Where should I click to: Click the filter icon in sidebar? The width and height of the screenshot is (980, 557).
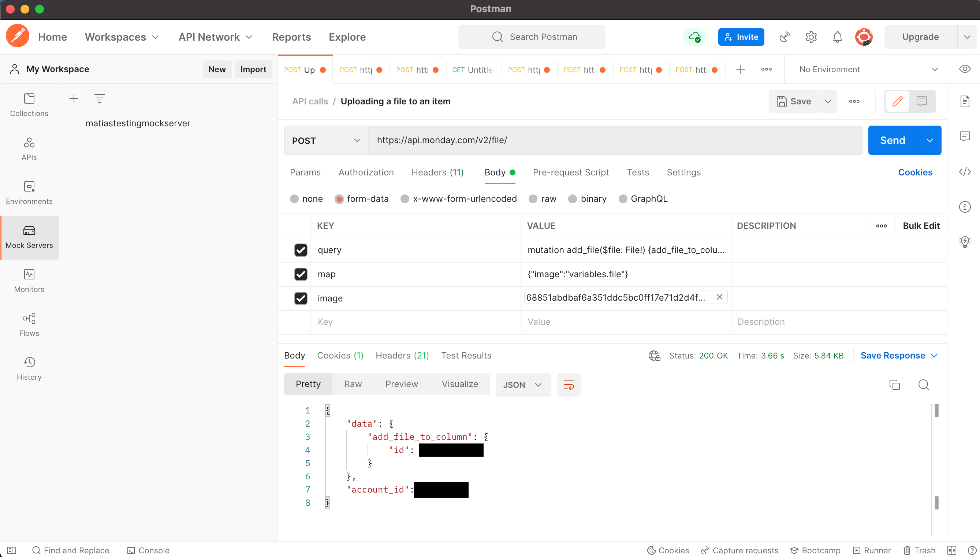point(100,98)
